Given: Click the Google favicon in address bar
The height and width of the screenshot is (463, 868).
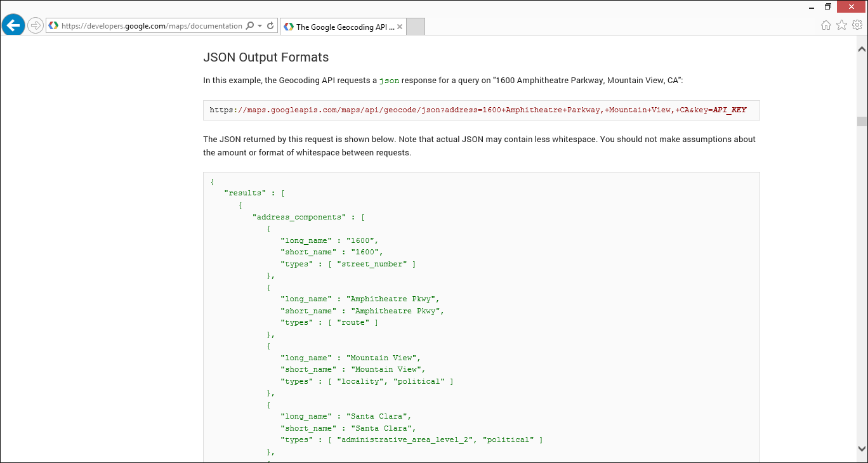Looking at the screenshot, I should (x=54, y=26).
